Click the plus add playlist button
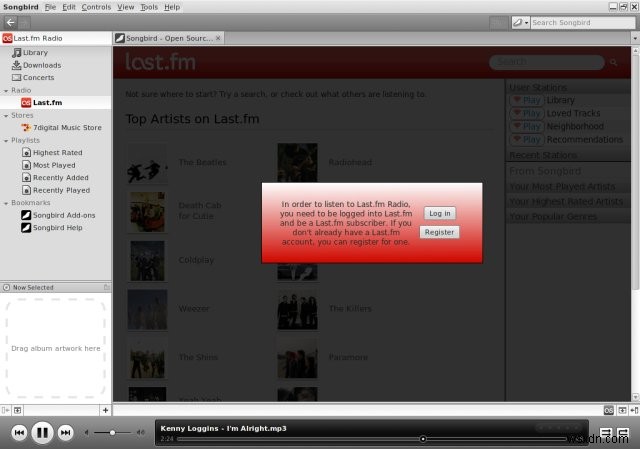 (x=105, y=410)
